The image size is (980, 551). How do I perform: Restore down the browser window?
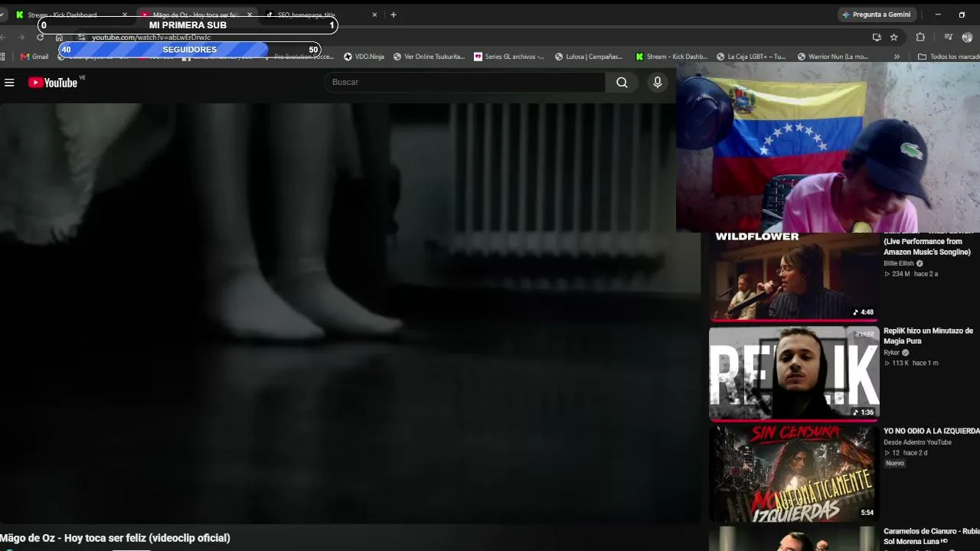pos(962,15)
